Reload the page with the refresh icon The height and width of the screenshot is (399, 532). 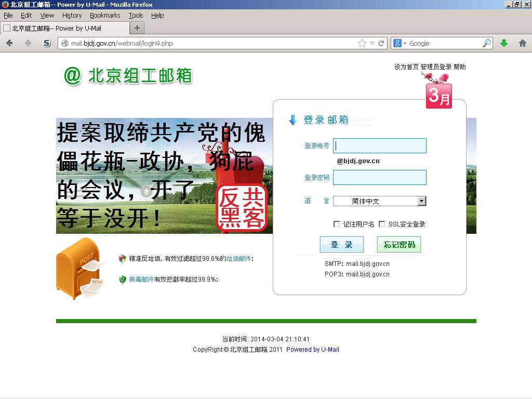tap(381, 43)
